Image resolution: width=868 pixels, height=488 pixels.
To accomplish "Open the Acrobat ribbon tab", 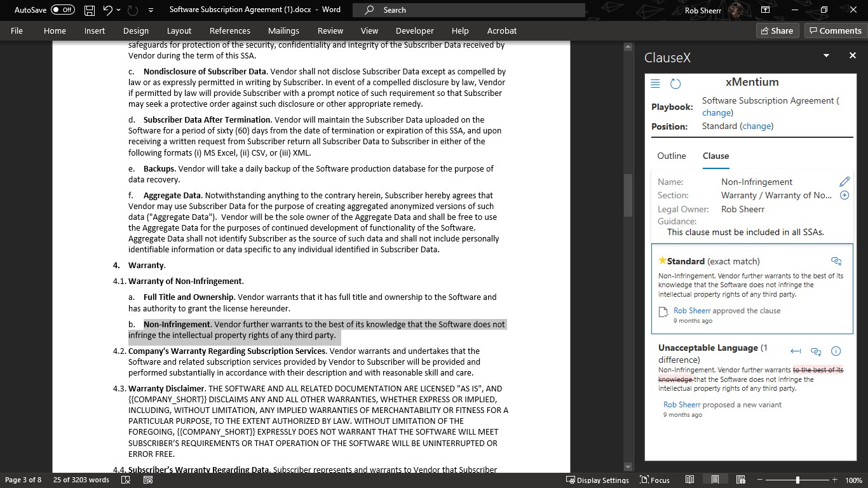I will [502, 30].
